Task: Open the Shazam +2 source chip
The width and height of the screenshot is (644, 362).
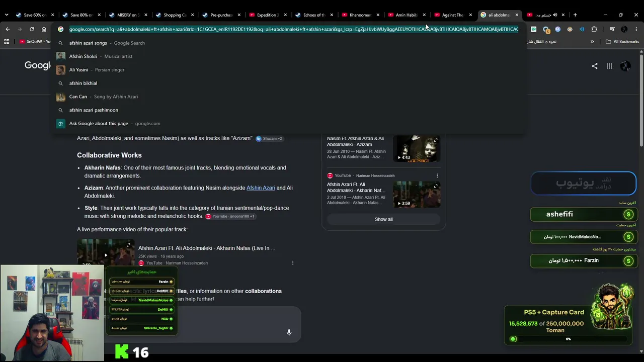Action: pos(269,139)
